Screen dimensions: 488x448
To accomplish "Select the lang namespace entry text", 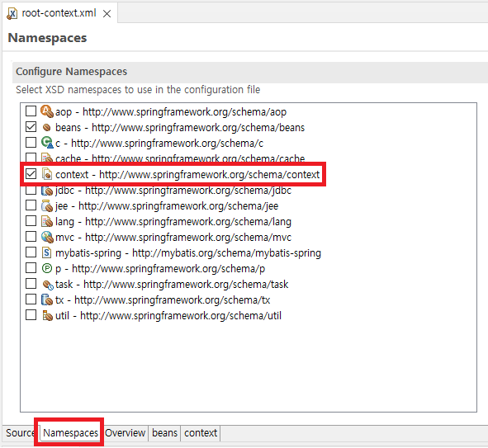I will (173, 221).
